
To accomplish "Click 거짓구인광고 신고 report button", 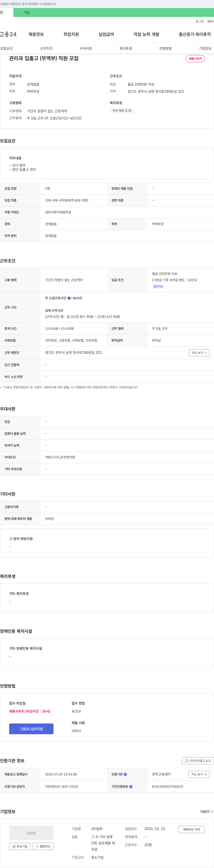I will [198, 761].
